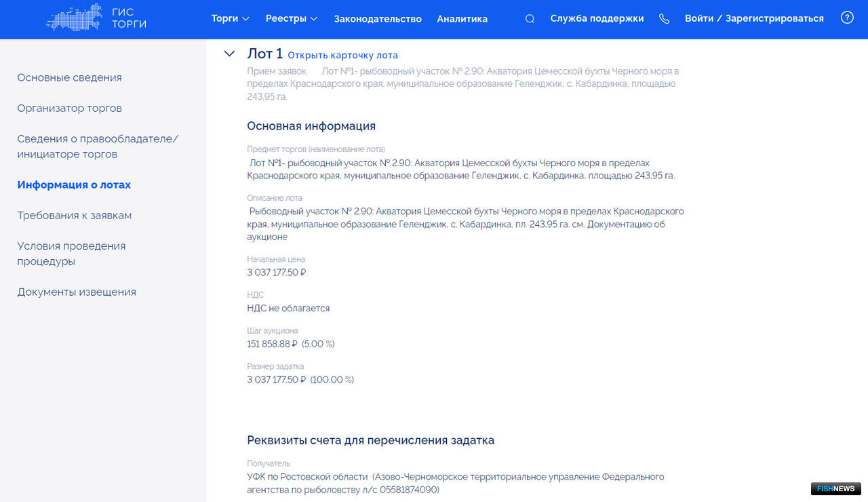
Task: Navigate to Требования к заявкам
Action: 74,215
